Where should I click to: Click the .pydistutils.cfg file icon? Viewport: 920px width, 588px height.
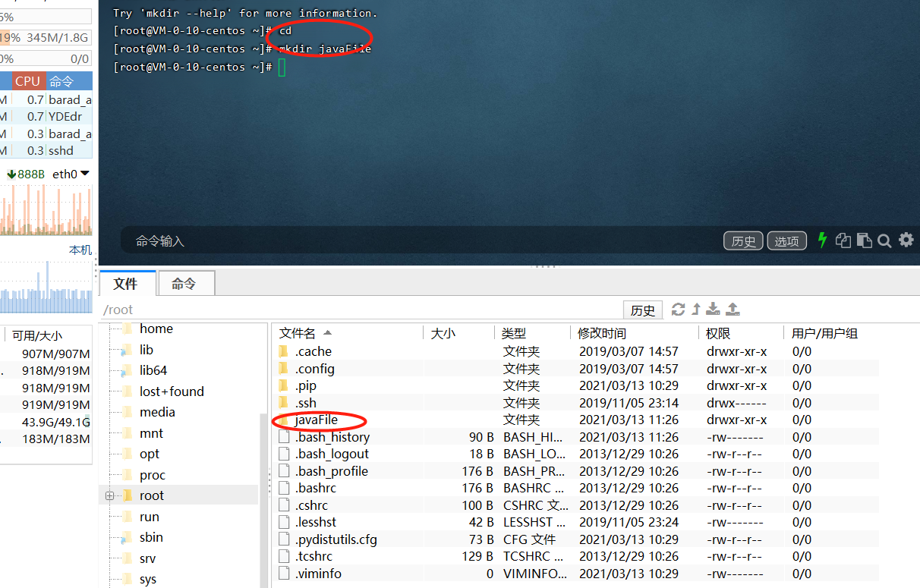pyautogui.click(x=284, y=539)
